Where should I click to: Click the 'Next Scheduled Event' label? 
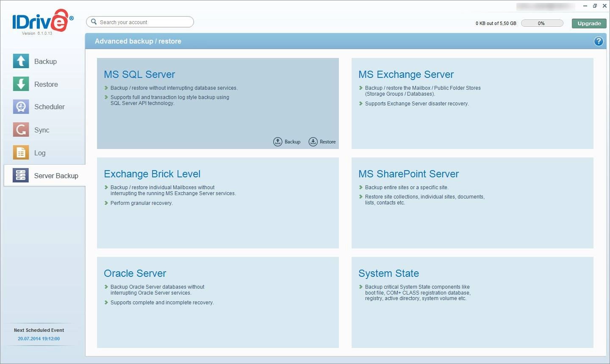click(39, 330)
